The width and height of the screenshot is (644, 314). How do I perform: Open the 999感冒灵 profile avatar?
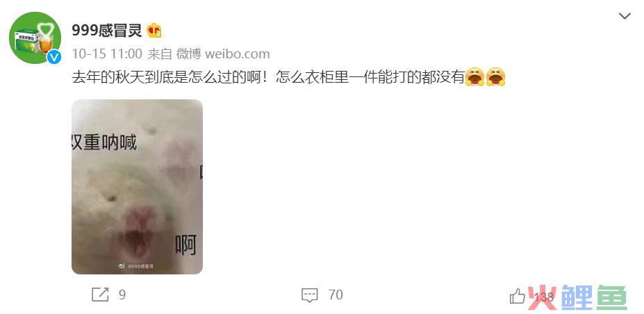pos(35,38)
